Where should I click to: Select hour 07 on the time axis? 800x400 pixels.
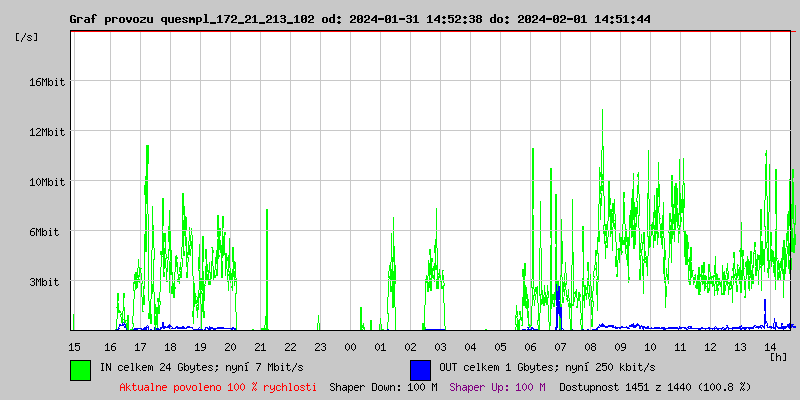[x=560, y=346]
